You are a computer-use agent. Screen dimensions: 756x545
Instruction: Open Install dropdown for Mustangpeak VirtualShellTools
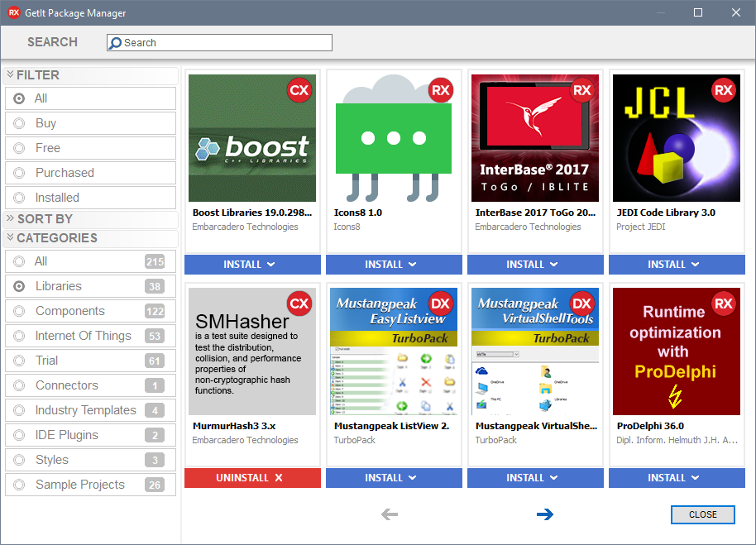(x=535, y=478)
